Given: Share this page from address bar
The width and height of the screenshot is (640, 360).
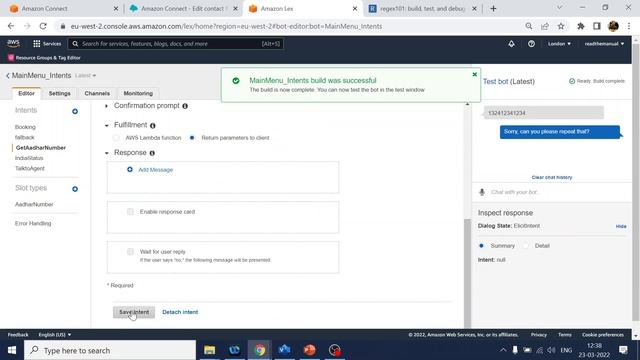Looking at the screenshot, I should pyautogui.click(x=545, y=26).
